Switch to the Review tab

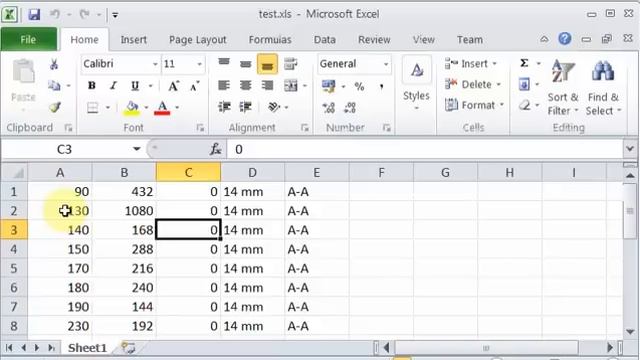tap(374, 40)
